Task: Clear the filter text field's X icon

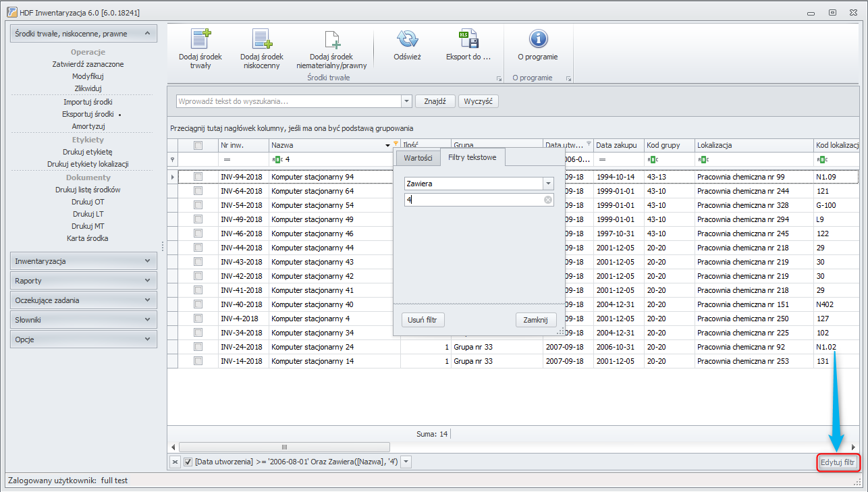Action: pyautogui.click(x=548, y=200)
